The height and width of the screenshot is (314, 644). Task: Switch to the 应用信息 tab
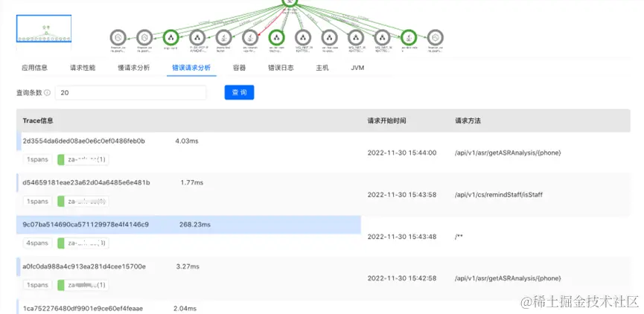point(34,68)
